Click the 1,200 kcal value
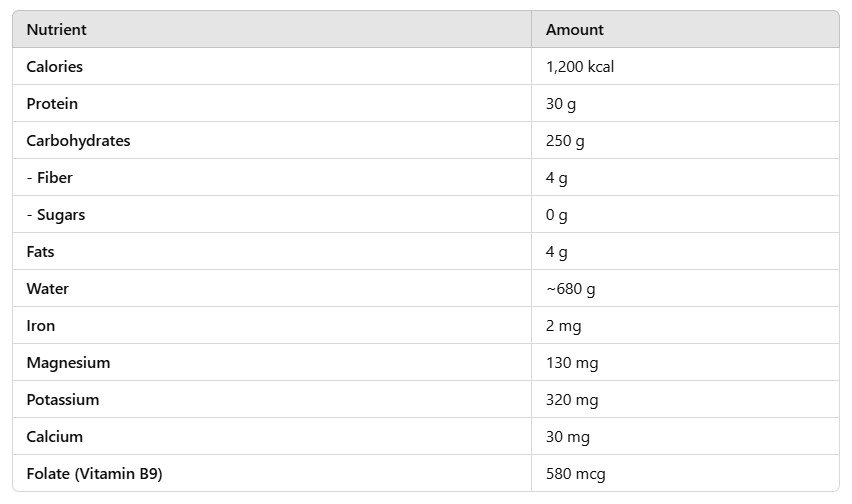The image size is (852, 504). (580, 66)
